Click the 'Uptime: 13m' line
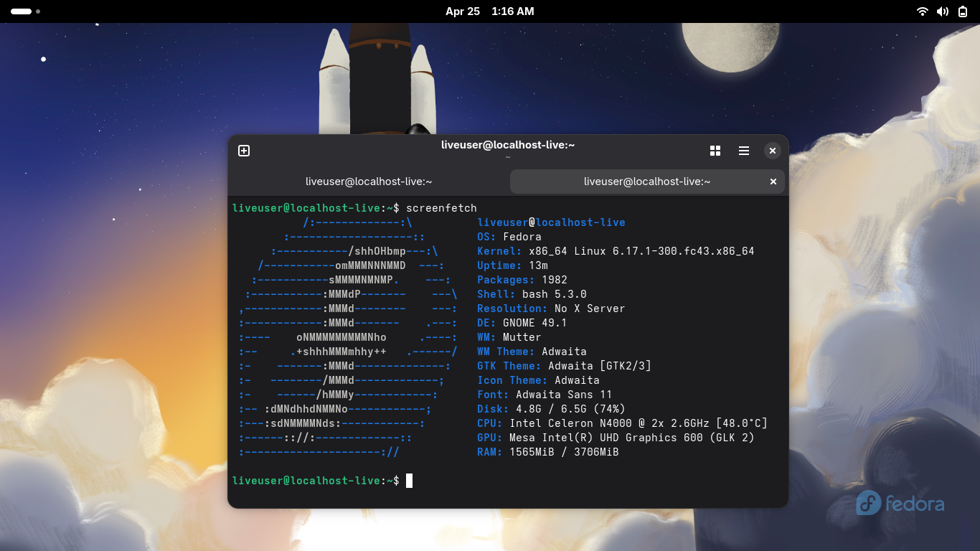 click(x=512, y=265)
